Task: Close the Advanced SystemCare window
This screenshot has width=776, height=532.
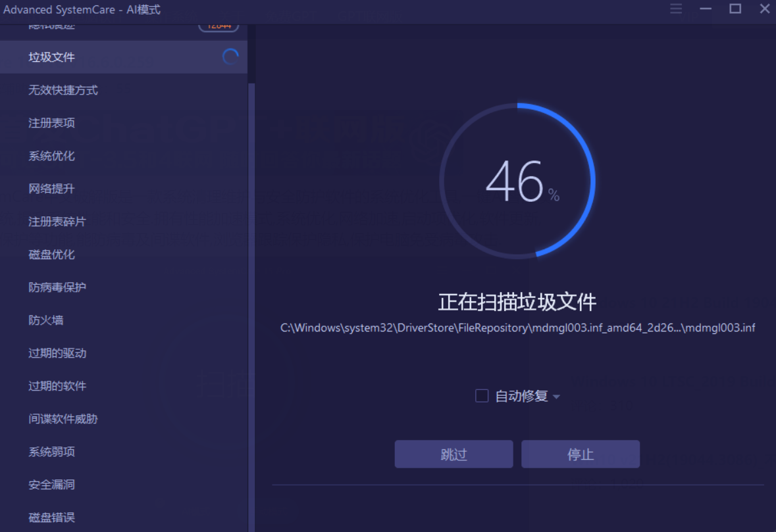Action: 765,9
